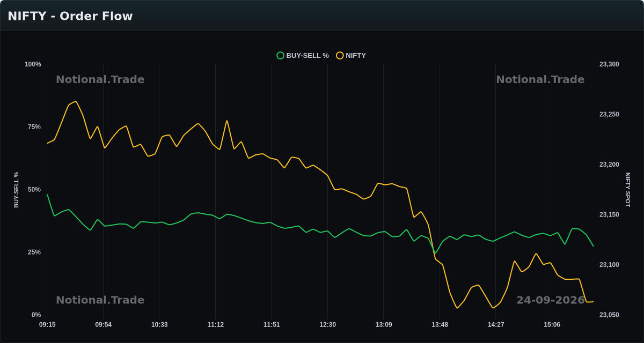Click the 23,050 right axis label
This screenshot has width=644, height=343.
pos(609,315)
